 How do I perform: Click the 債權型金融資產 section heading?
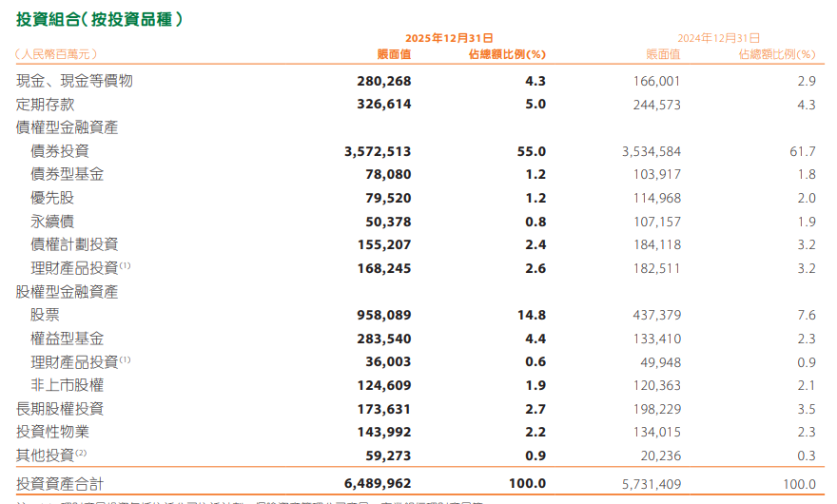68,127
